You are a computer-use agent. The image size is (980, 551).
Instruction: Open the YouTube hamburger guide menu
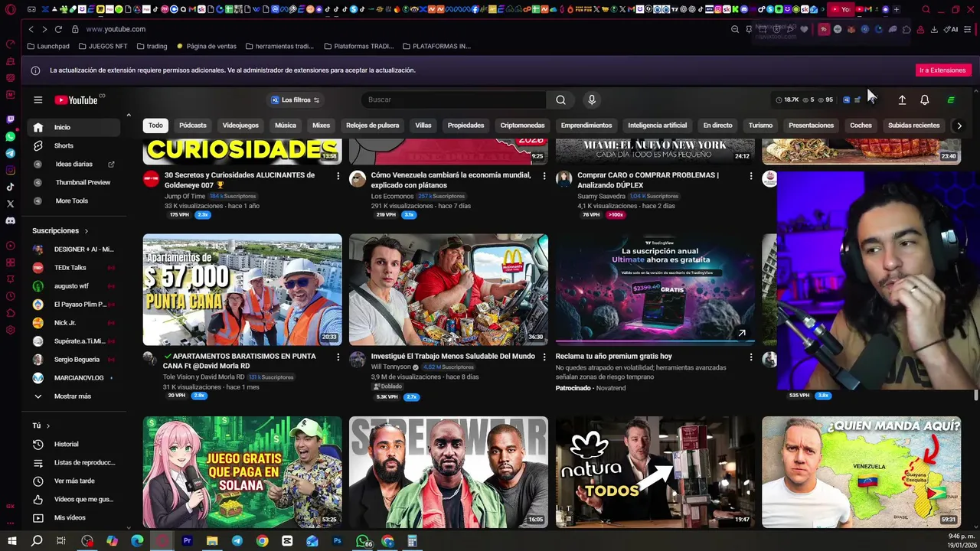coord(38,99)
